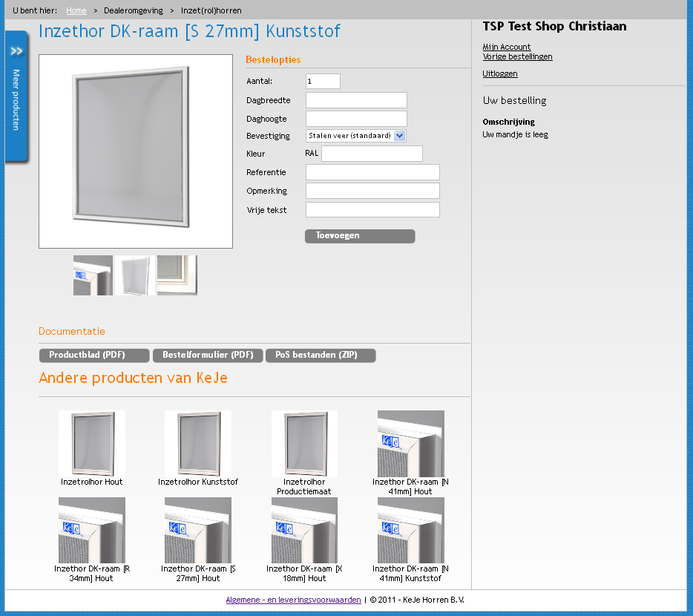Select the third thumbnail under product image
Viewport: 693px width, 616px height.
(x=177, y=275)
